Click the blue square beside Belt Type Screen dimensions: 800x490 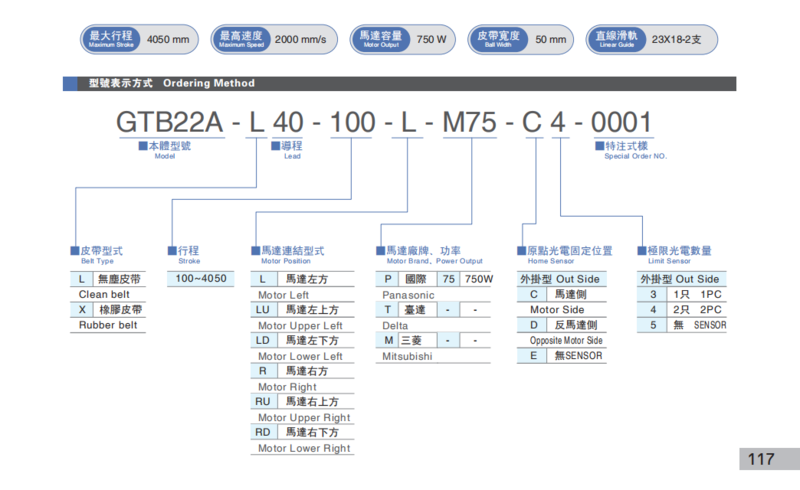click(74, 250)
